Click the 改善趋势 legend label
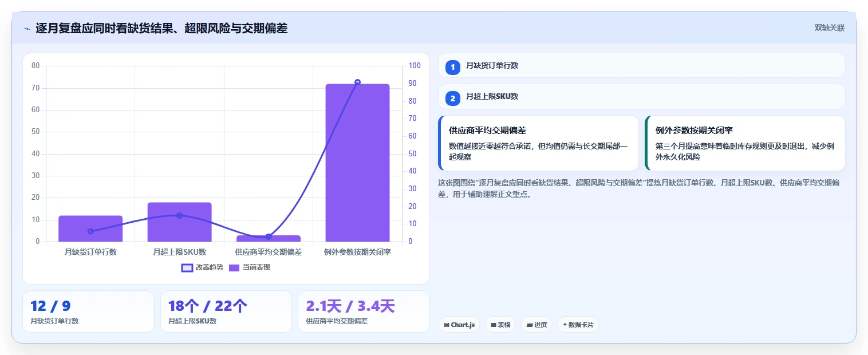Viewport: 868px width, 355px height. pyautogui.click(x=210, y=267)
